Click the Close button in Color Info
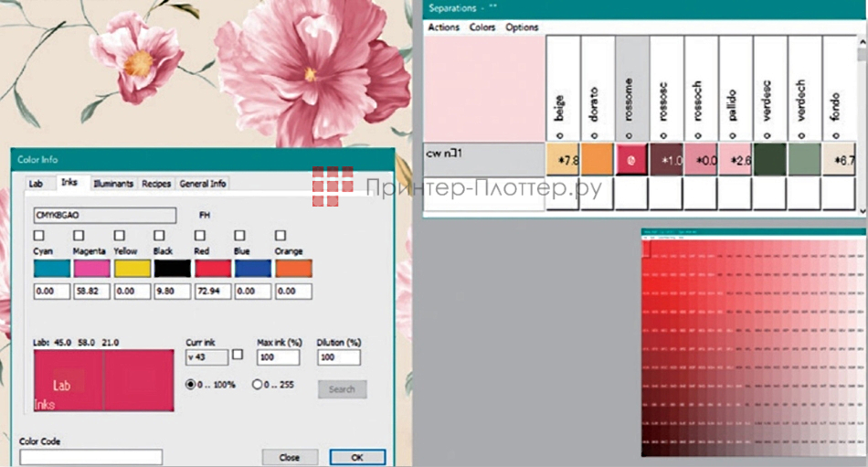The width and height of the screenshot is (868, 467). point(290,457)
